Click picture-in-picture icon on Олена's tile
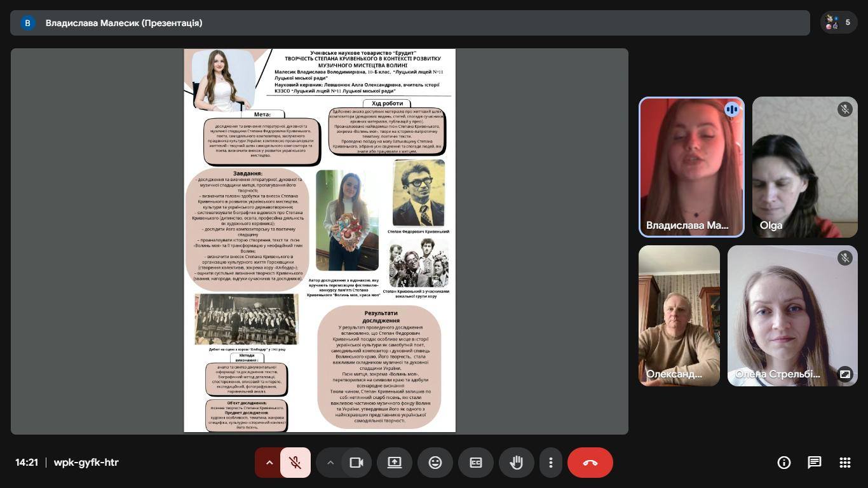Image resolution: width=868 pixels, height=488 pixels. coord(844,374)
